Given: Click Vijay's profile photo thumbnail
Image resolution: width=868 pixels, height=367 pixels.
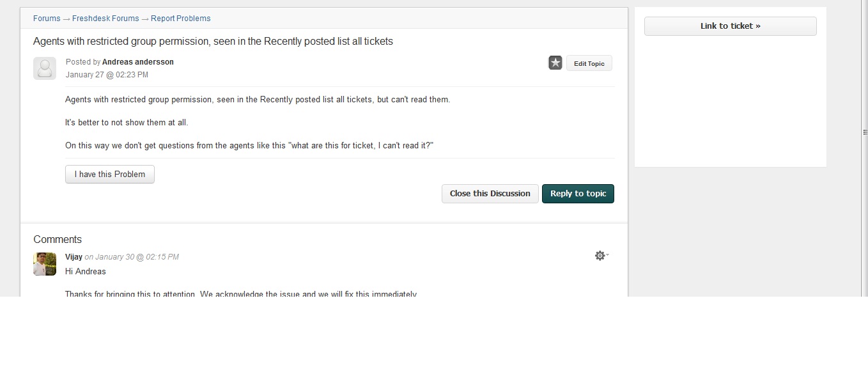Looking at the screenshot, I should pyautogui.click(x=45, y=264).
